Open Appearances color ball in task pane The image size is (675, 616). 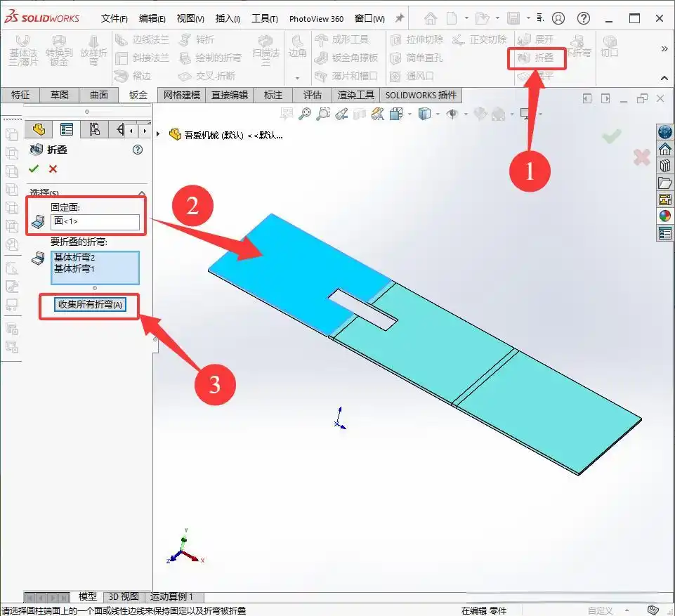tap(665, 216)
